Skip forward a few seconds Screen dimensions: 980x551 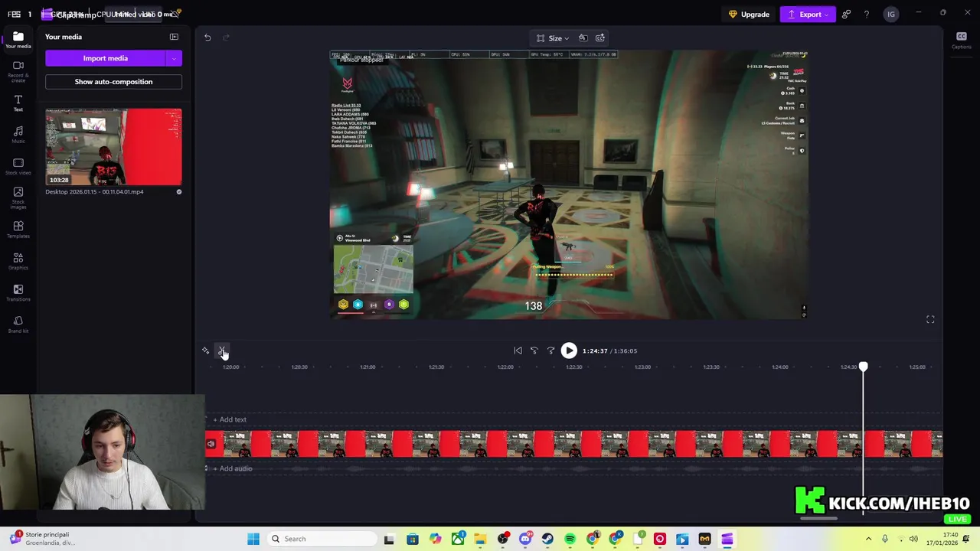click(x=550, y=351)
